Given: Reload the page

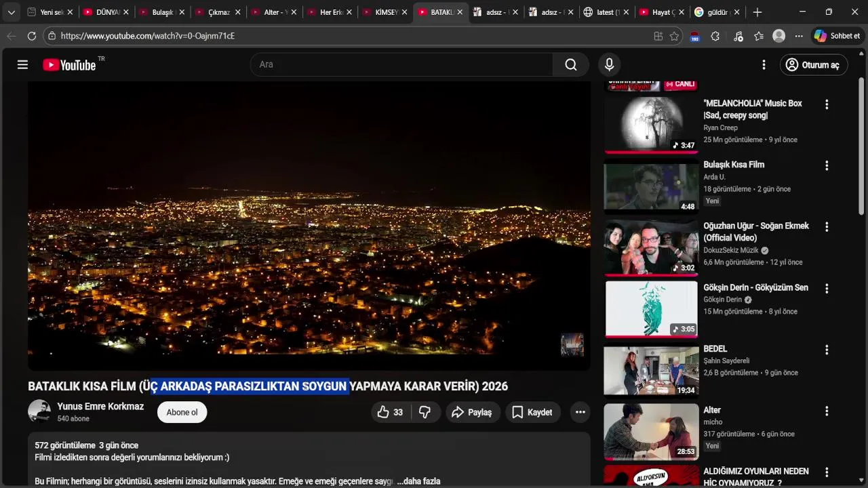Looking at the screenshot, I should pyautogui.click(x=32, y=36).
